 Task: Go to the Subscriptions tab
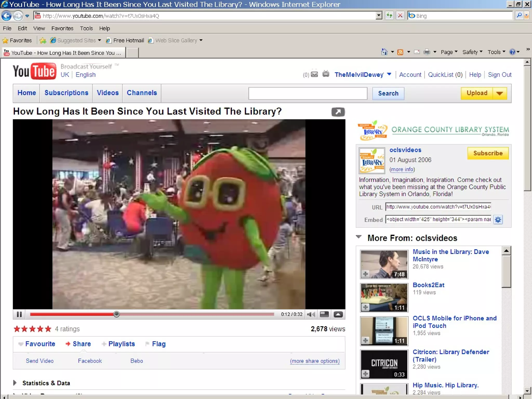coord(66,93)
